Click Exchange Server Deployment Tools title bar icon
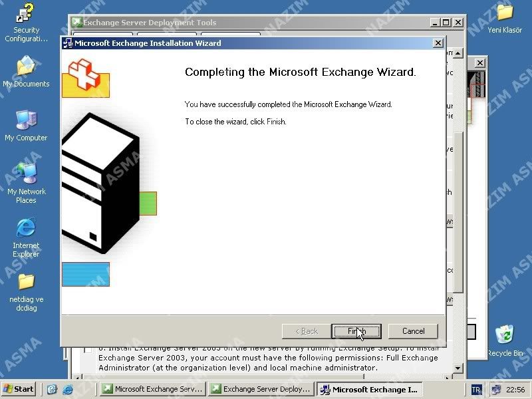532x399 pixels. click(76, 23)
